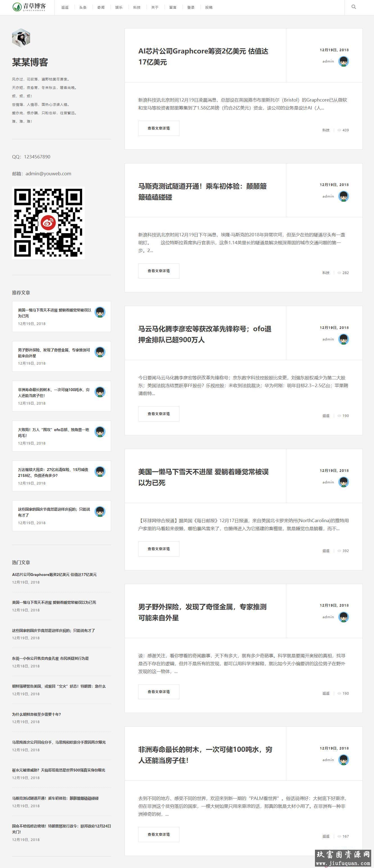374x868 pixels.
Task: Open the 科技 navigation menu item
Action: pyautogui.click(x=137, y=7)
